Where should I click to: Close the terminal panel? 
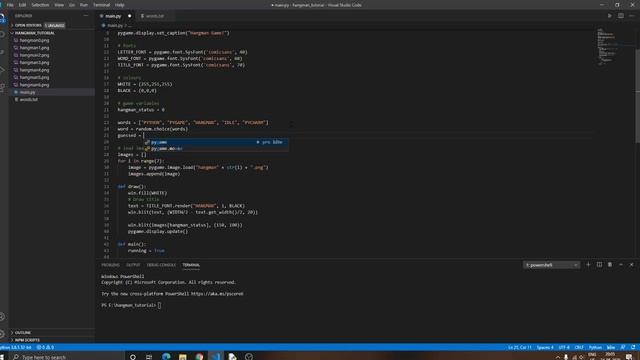631,265
